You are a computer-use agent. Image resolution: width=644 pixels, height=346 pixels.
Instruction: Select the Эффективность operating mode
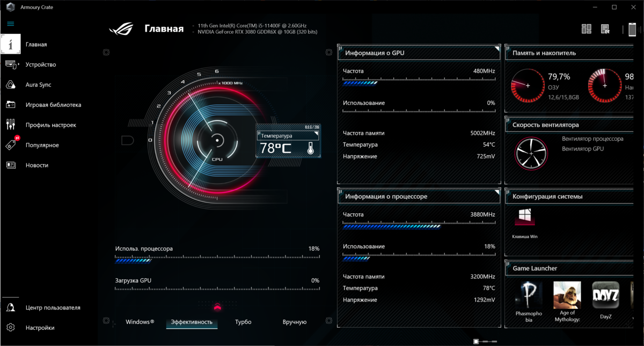192,322
